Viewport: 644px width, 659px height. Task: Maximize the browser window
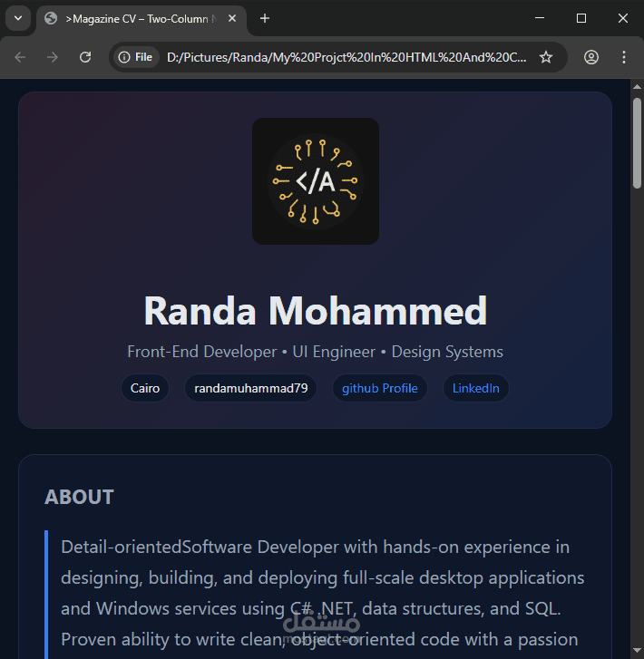click(581, 18)
